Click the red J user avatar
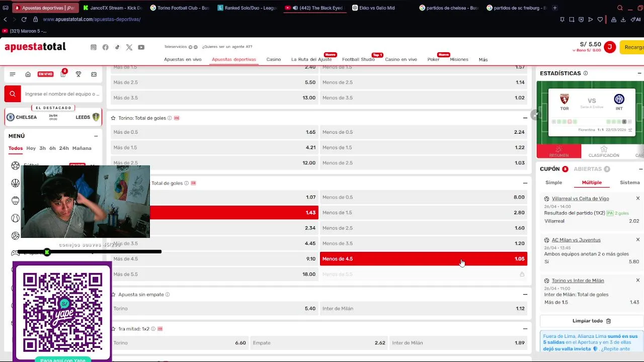Image resolution: width=644 pixels, height=362 pixels. click(609, 47)
